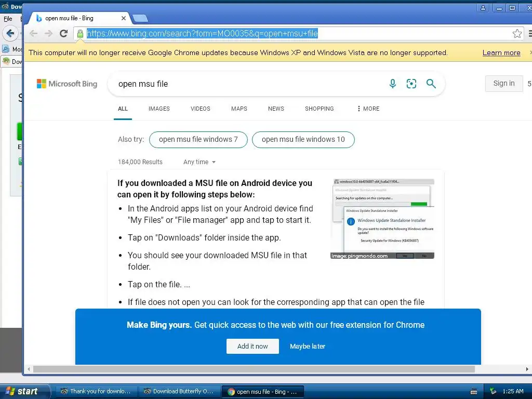Click the horizontal scrollbar thumb
Viewport: 532px width, 399px height.
tap(254, 369)
